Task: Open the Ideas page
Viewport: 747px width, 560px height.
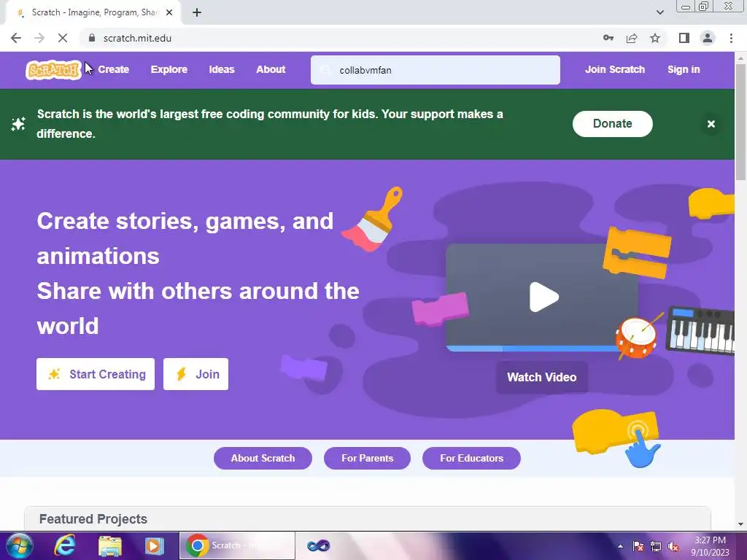Action: pos(222,69)
